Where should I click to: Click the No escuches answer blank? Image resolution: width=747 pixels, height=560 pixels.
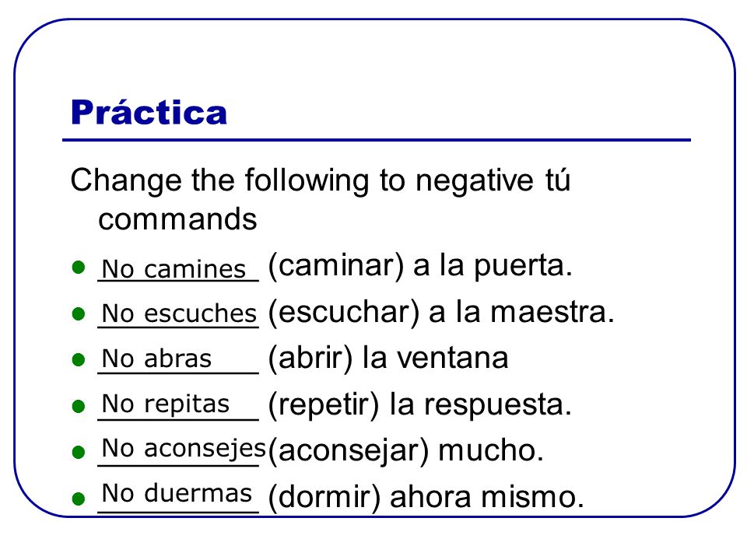coord(178,315)
